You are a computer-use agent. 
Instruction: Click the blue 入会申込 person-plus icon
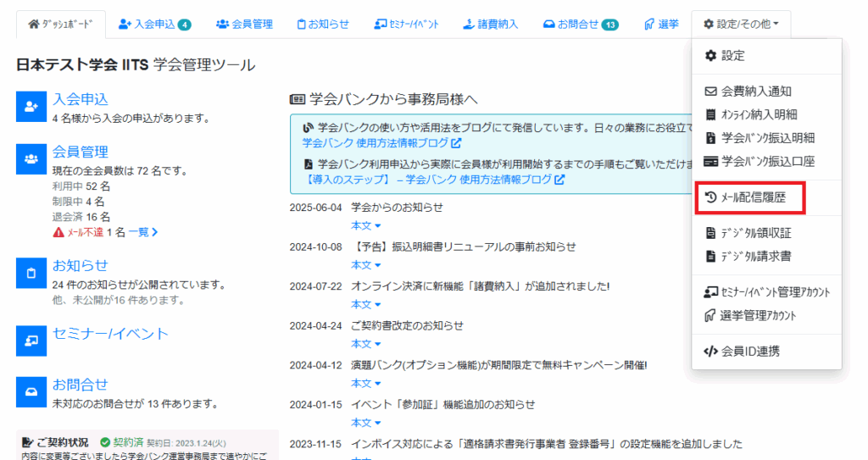(x=31, y=106)
